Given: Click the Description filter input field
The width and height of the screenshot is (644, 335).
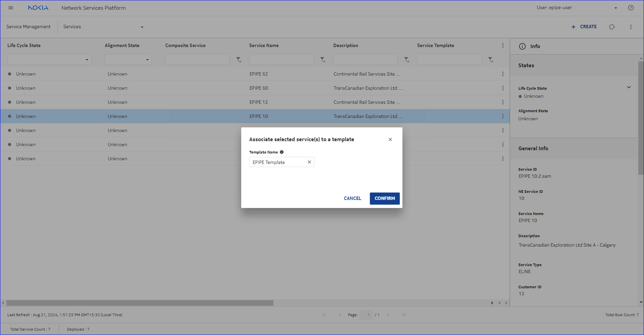Looking at the screenshot, I should (x=365, y=60).
